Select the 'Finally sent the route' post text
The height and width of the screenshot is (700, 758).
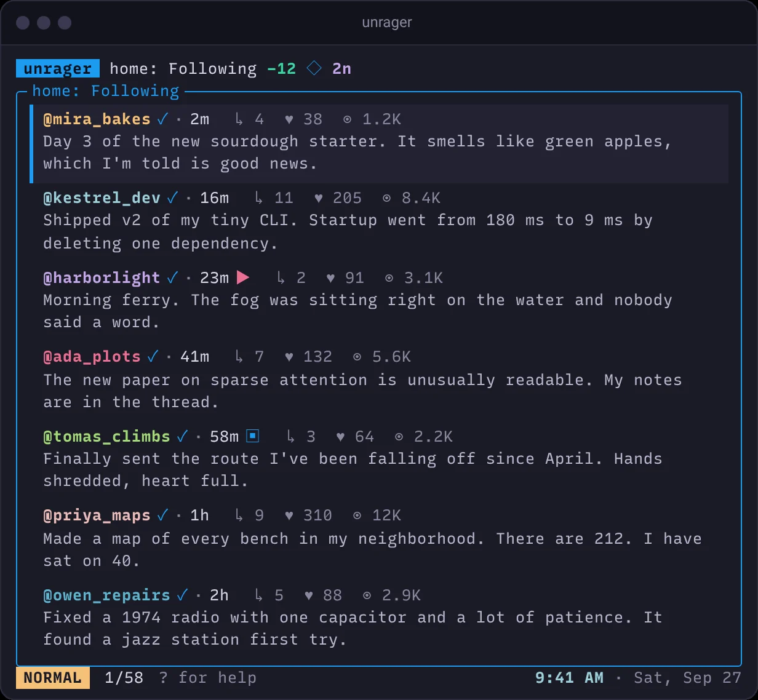(353, 470)
